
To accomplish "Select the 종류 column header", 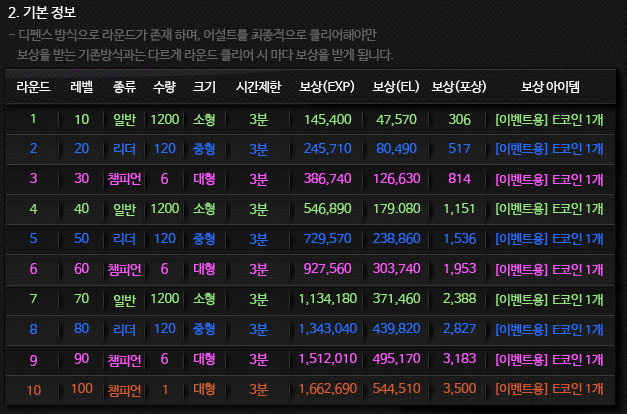I will click(125, 87).
